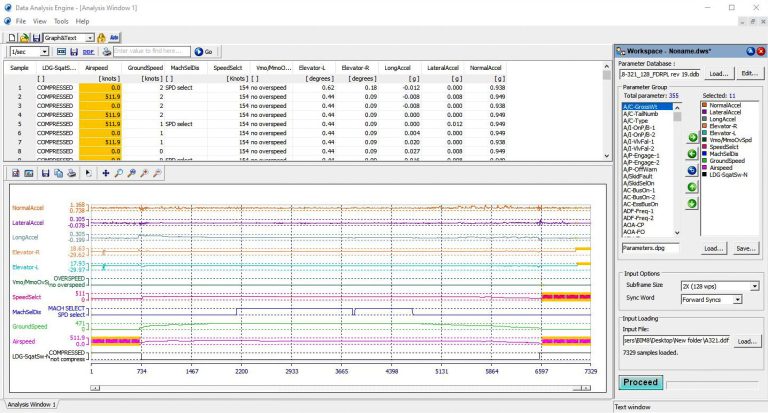This screenshot has height=413, width=768.
Task: Click the Proceed button
Action: pos(641,382)
